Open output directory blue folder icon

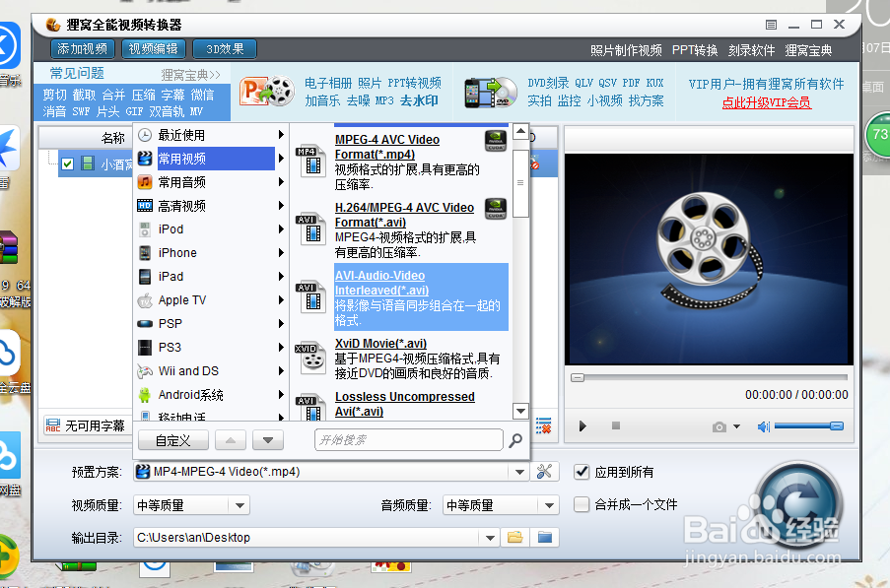[544, 538]
